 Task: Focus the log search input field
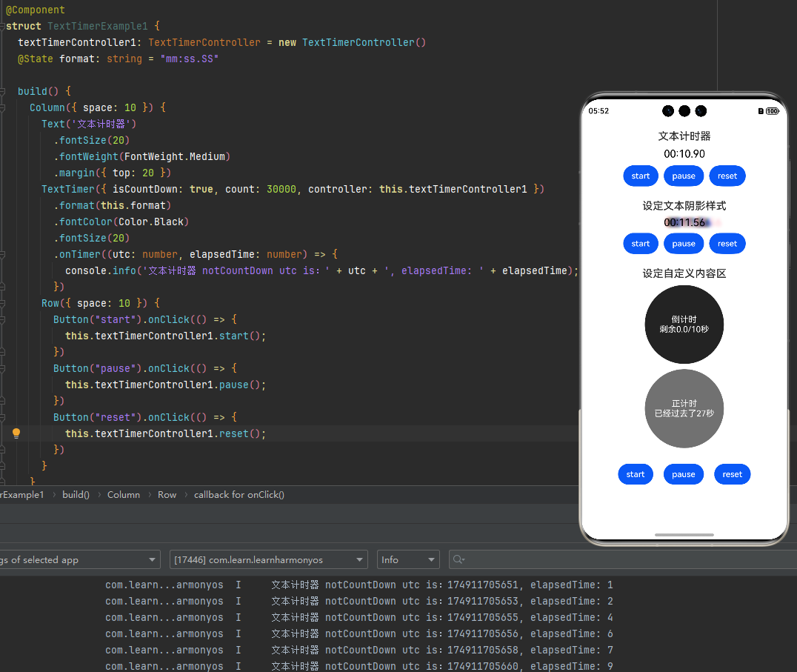(x=623, y=559)
